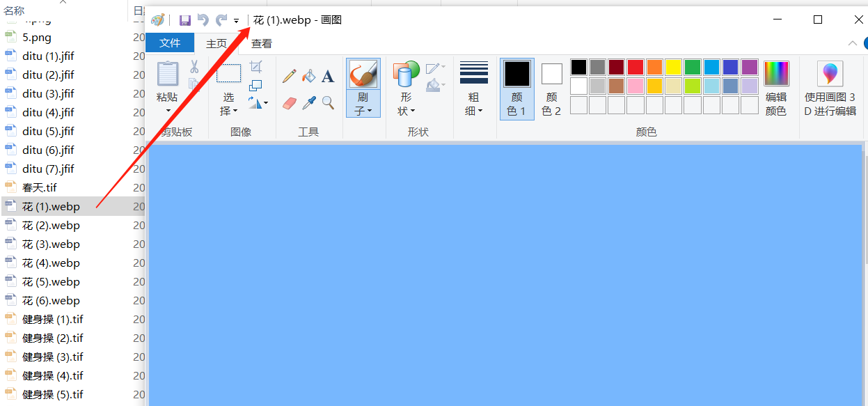Pick the purple color swatch
This screenshot has height=406, width=868.
coord(750,67)
